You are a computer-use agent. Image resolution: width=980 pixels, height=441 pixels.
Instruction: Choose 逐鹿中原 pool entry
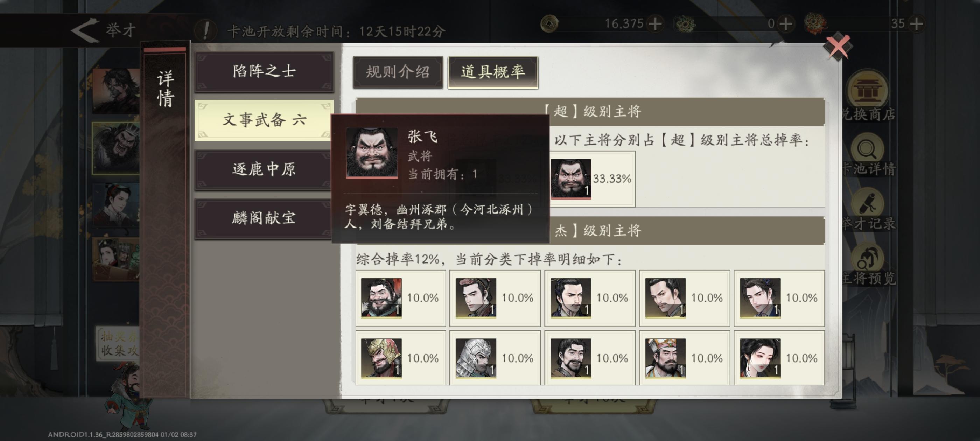point(264,169)
